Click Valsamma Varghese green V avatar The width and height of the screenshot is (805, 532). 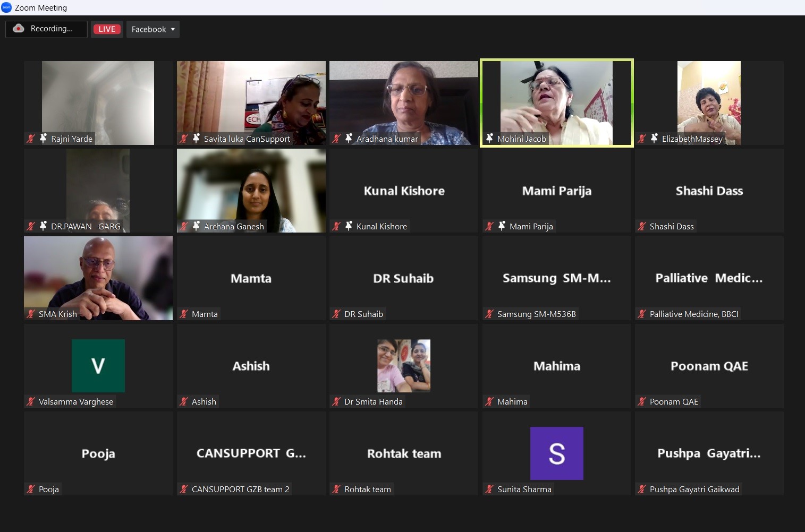pos(98,365)
